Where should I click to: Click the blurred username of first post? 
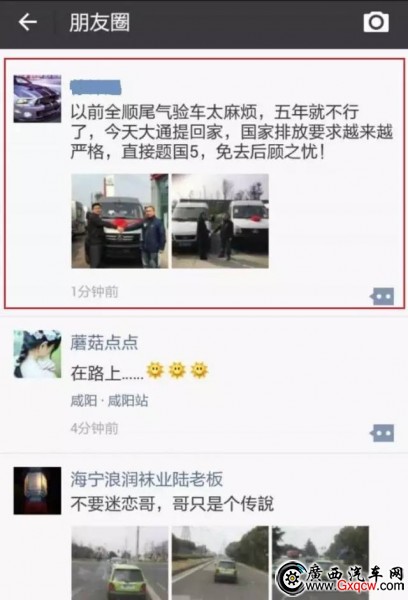point(96,87)
